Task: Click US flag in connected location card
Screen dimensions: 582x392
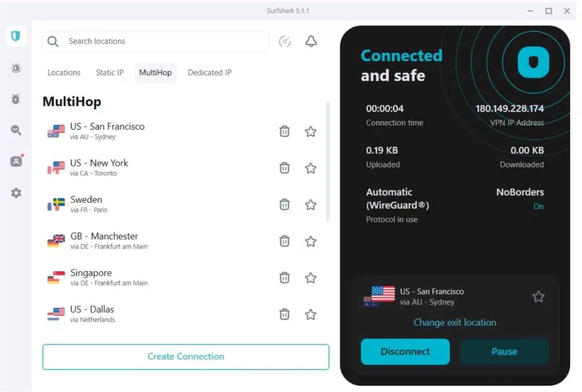Action: coord(383,294)
